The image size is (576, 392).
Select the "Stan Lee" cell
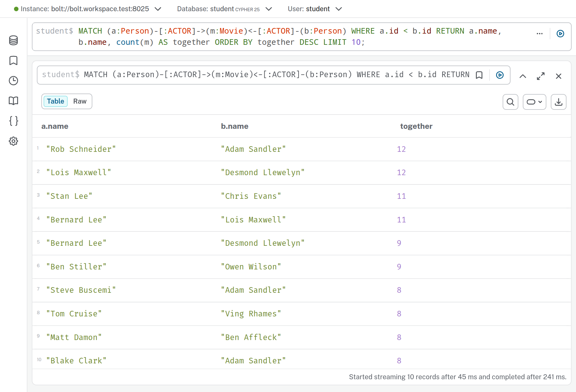(x=69, y=196)
